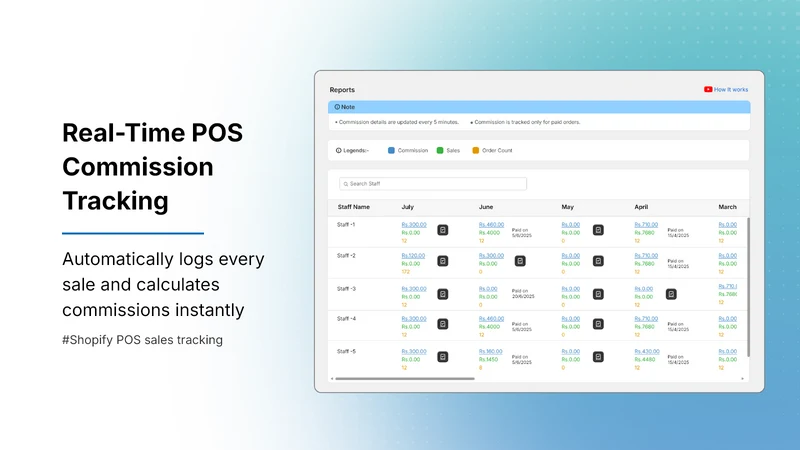The width and height of the screenshot is (800, 450).
Task: Select the Staff -4 row name
Action: [x=346, y=318]
